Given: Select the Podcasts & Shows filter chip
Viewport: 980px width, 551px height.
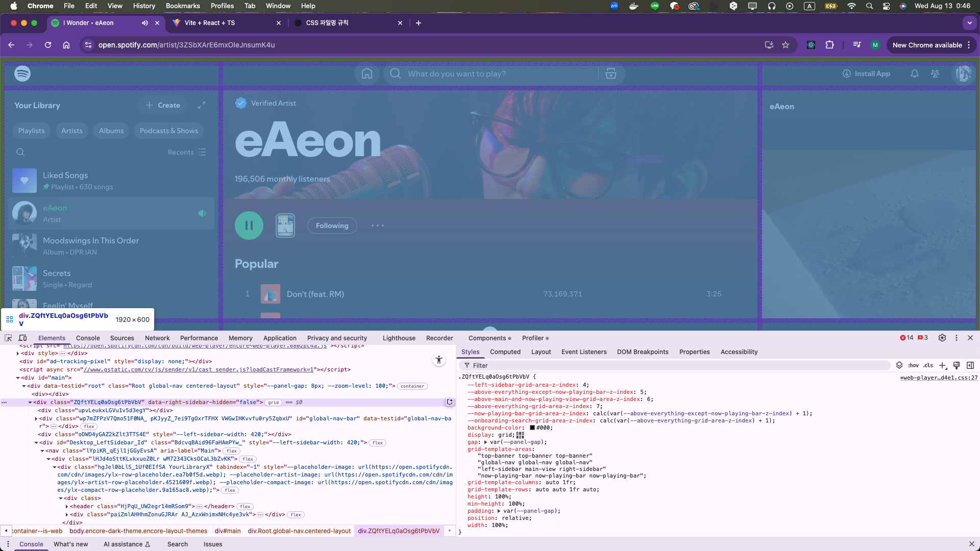Looking at the screenshot, I should tap(168, 131).
